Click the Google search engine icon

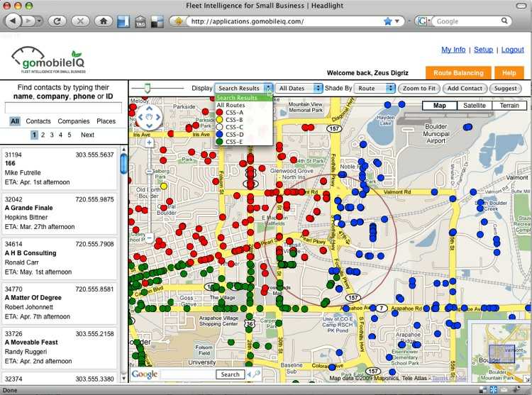pyautogui.click(x=423, y=21)
